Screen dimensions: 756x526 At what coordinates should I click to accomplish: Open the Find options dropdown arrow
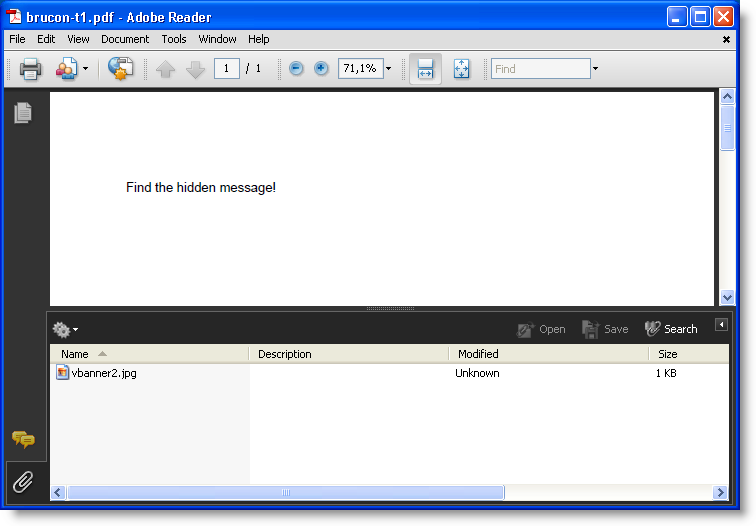[x=596, y=69]
